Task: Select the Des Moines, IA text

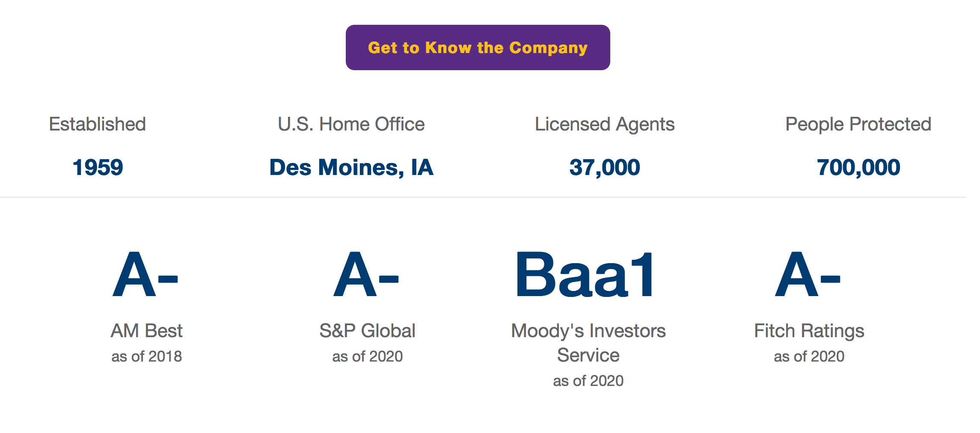Action: pyautogui.click(x=351, y=167)
